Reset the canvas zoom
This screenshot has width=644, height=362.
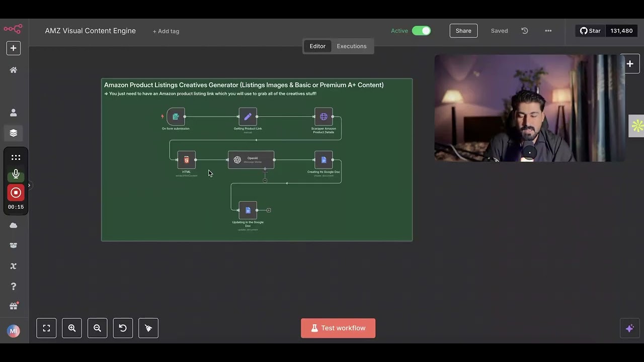coord(123,328)
